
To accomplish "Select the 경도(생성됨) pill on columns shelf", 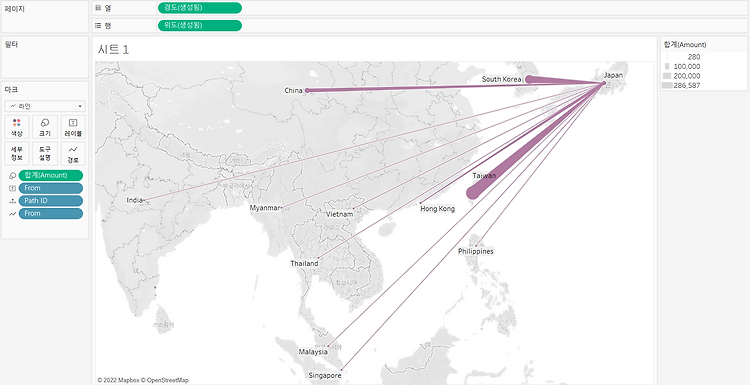I will (x=200, y=8).
